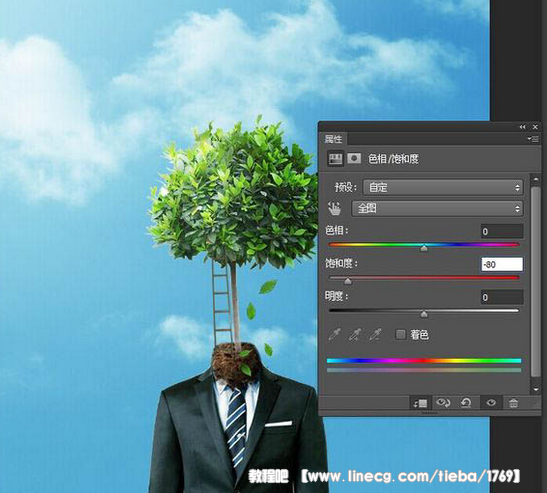The image size is (547, 493).
Task: Click the panel scrollbar down arrow
Action: 535,389
